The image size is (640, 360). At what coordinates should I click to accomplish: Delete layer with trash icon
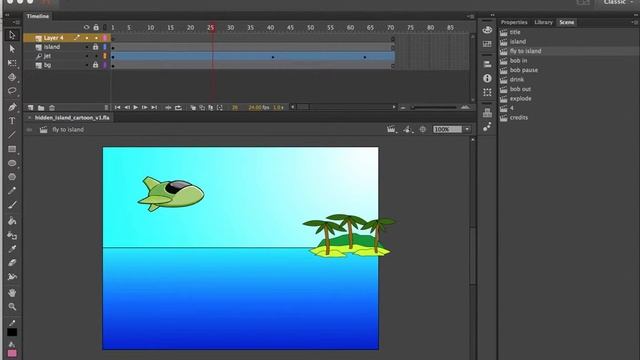click(x=52, y=108)
